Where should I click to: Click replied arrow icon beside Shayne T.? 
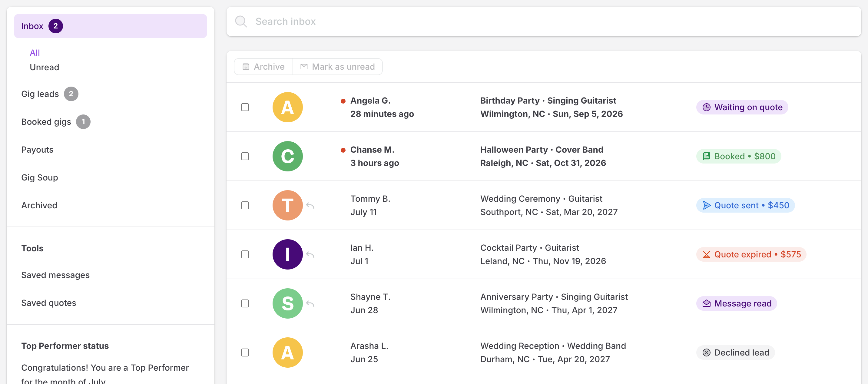tap(310, 304)
